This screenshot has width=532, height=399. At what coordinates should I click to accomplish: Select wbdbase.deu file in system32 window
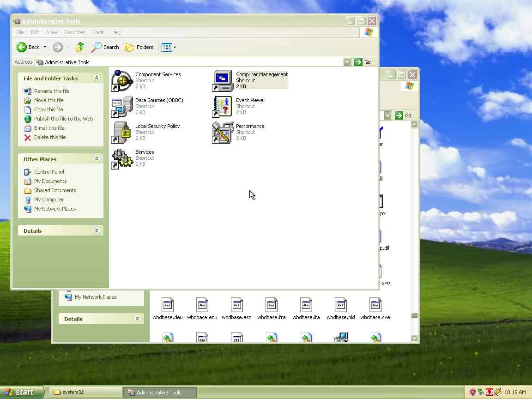167,308
